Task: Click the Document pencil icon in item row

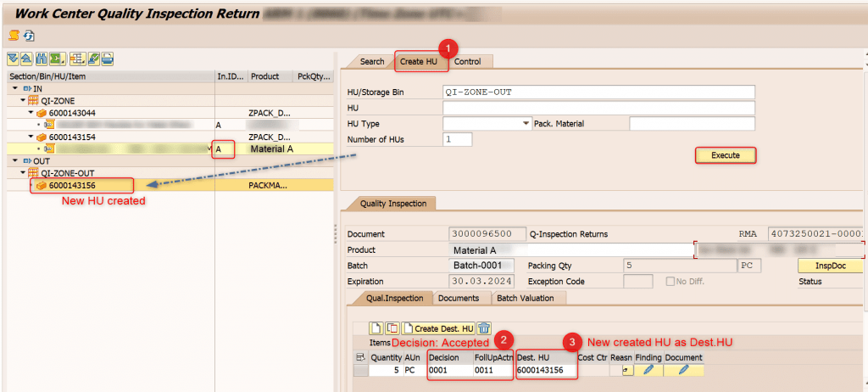Action: 684,370
